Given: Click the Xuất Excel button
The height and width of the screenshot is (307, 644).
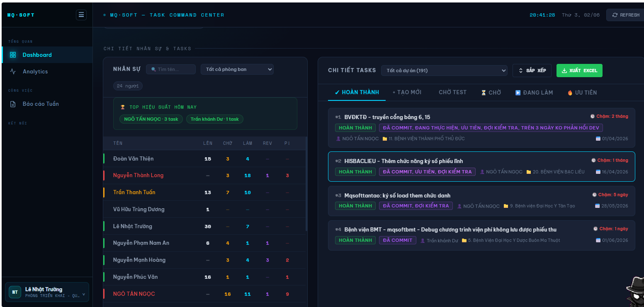Looking at the screenshot, I should 579,71.
